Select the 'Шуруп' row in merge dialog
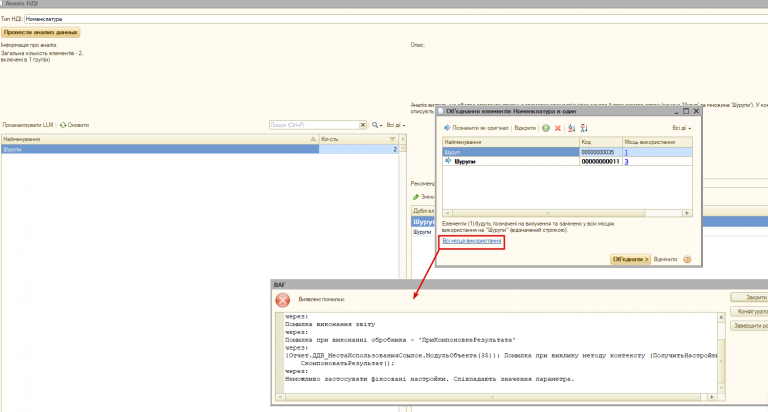Screen dimensions: 768x412 (567, 152)
